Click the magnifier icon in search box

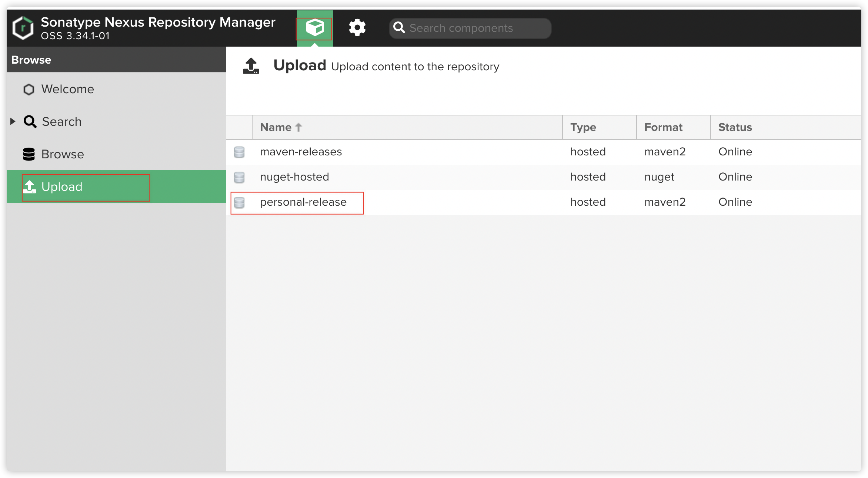(x=399, y=28)
